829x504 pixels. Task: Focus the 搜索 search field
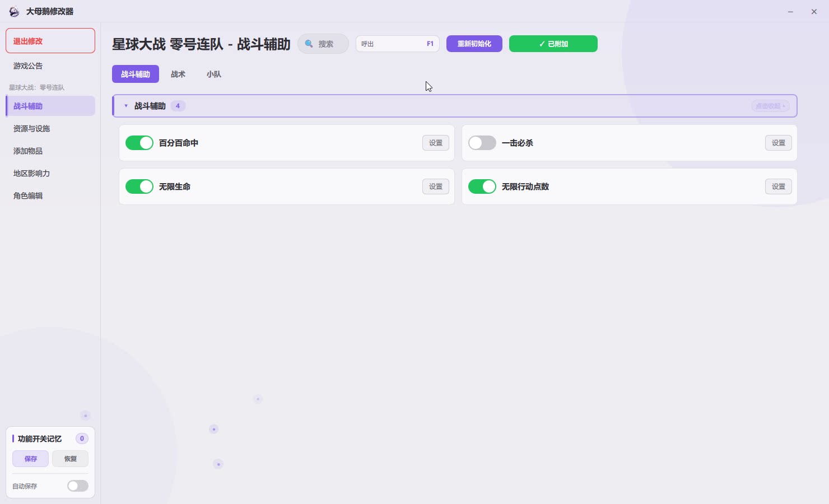pyautogui.click(x=323, y=44)
